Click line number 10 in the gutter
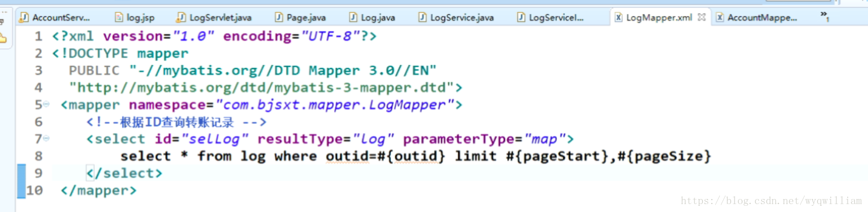Image resolution: width=868 pixels, height=212 pixels. [x=34, y=191]
